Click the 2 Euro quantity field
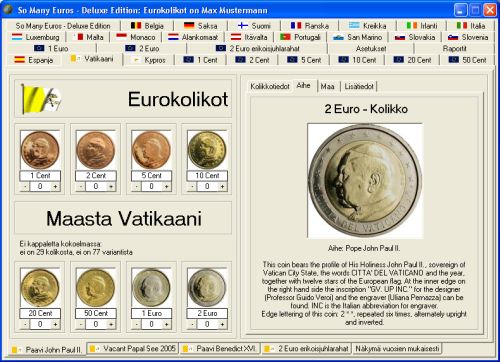Viewport: 500px width, 362px height. pos(207,324)
